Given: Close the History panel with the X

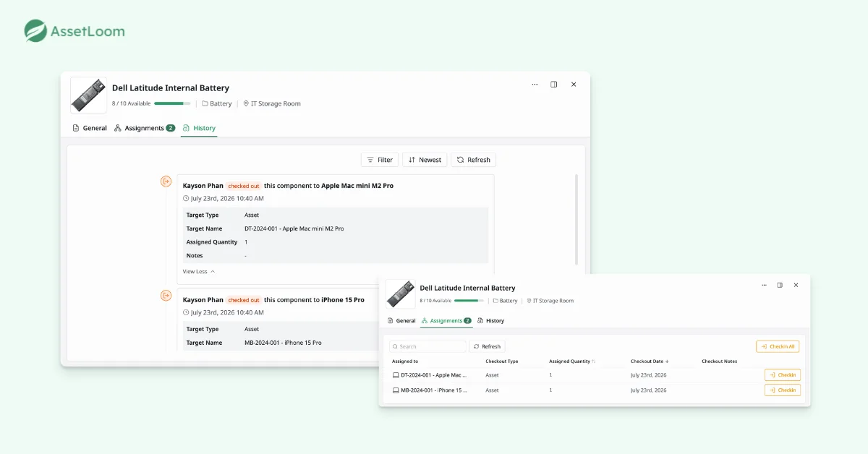Looking at the screenshot, I should (574, 85).
